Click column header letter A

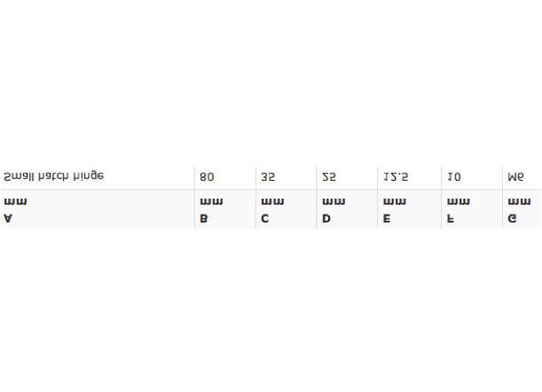(x=8, y=218)
